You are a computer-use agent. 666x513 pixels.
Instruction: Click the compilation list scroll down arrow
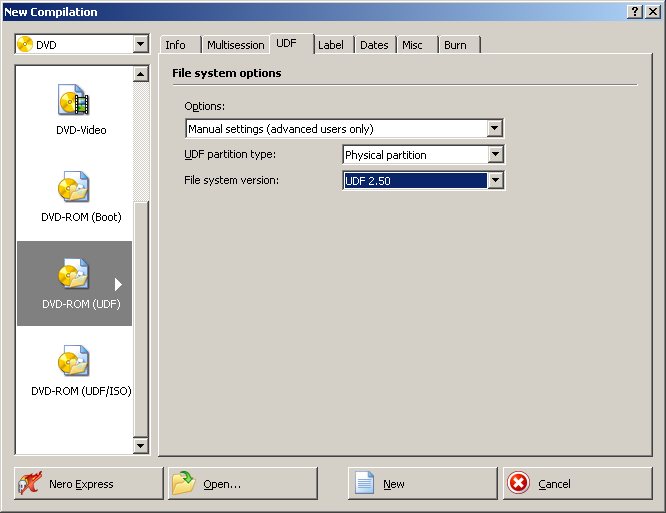click(141, 445)
